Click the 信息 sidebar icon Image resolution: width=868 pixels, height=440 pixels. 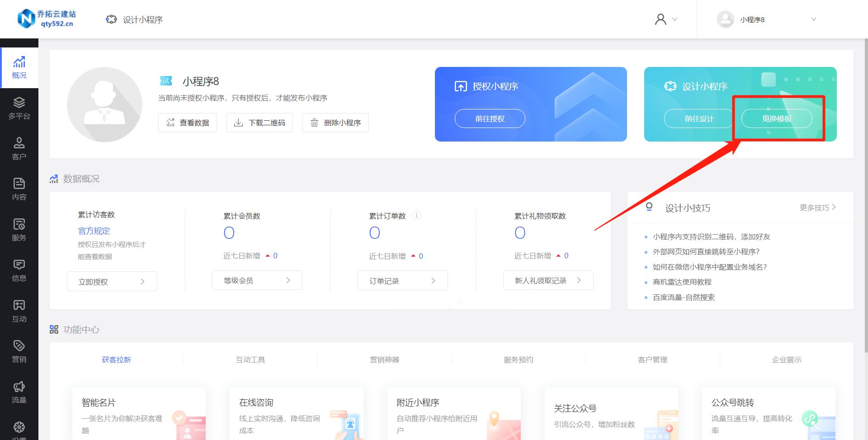point(19,270)
